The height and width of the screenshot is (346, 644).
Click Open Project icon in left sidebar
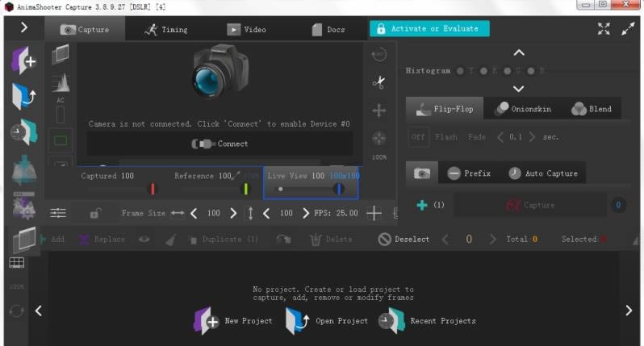pos(24,96)
